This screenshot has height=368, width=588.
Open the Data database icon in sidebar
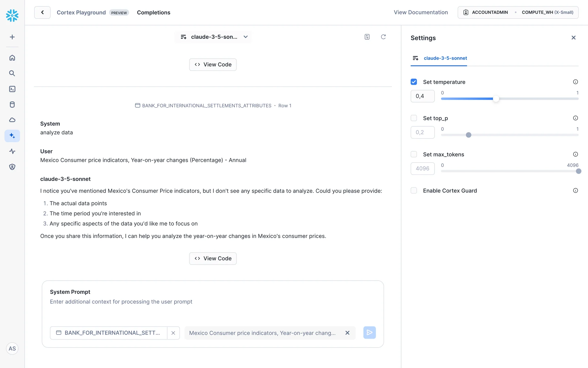point(12,105)
